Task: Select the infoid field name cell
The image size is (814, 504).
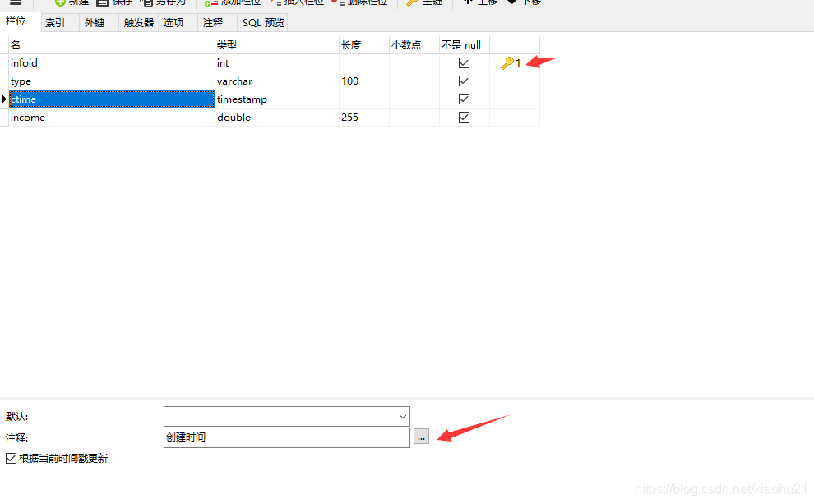Action: [x=112, y=62]
